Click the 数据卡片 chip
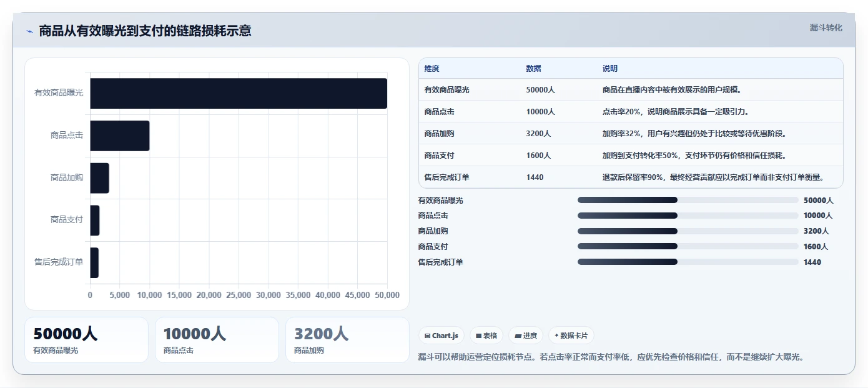Viewport: 868px width, 388px height. click(571, 336)
